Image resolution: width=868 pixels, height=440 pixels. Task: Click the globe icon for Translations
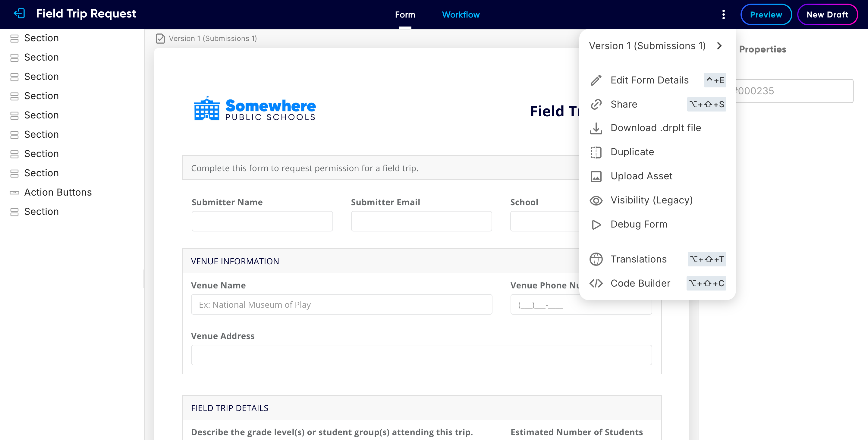[x=596, y=259]
